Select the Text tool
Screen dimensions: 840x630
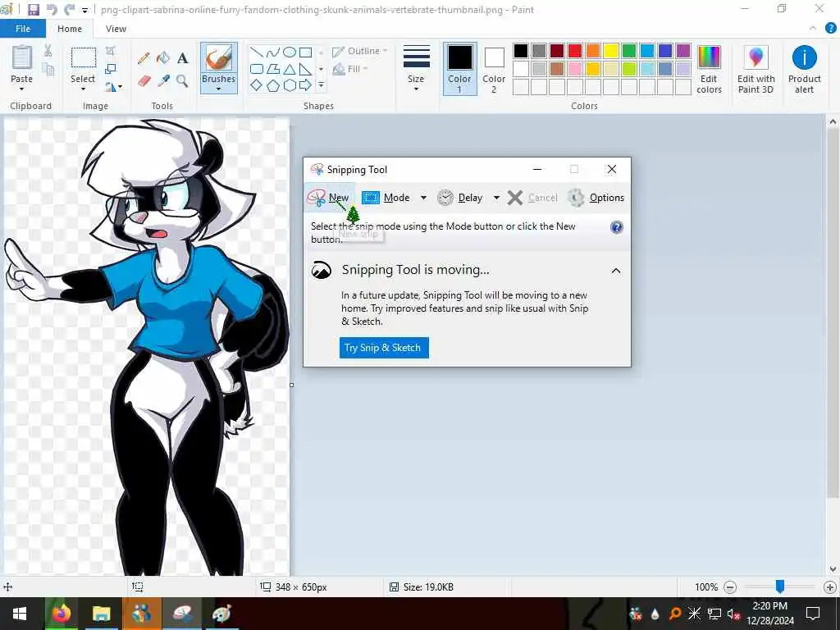tap(182, 58)
